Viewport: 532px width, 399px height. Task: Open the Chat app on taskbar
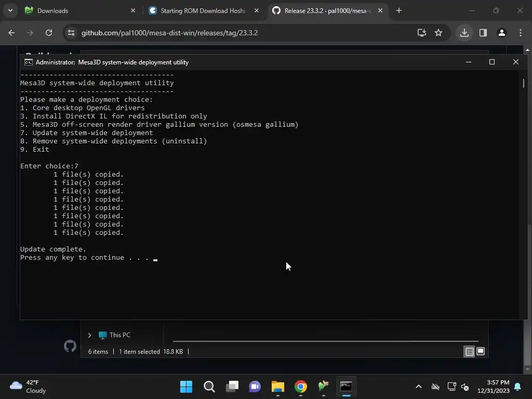[x=255, y=387]
